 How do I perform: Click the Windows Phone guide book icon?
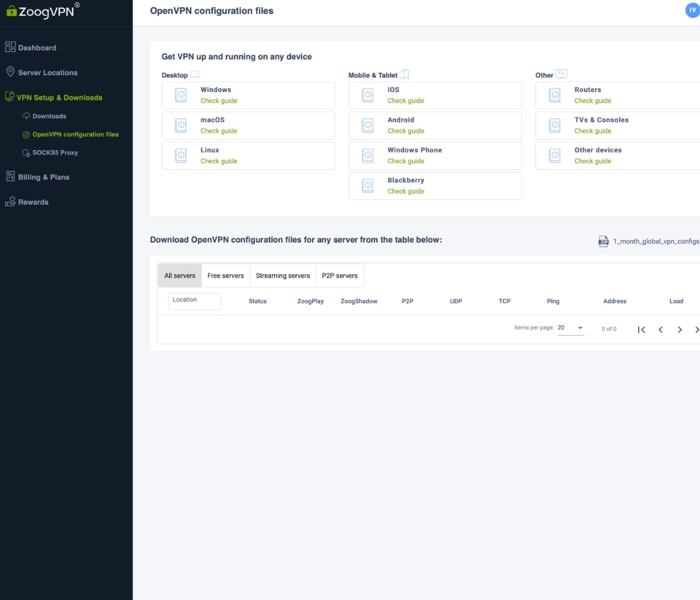point(367,155)
